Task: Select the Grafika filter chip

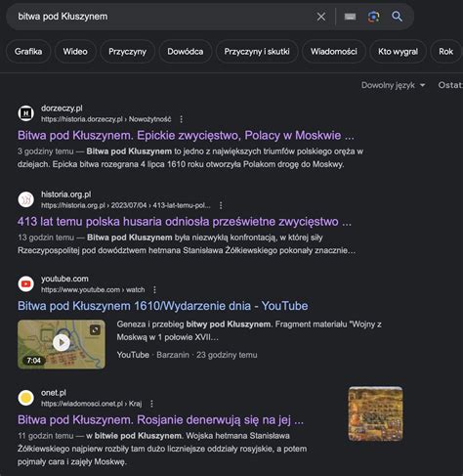Action: click(x=28, y=52)
